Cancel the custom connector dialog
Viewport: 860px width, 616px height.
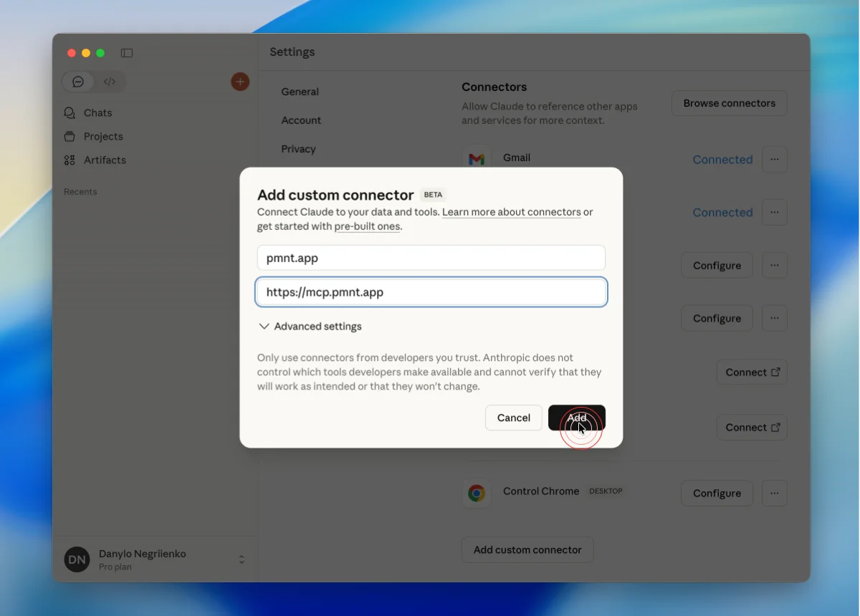point(513,418)
